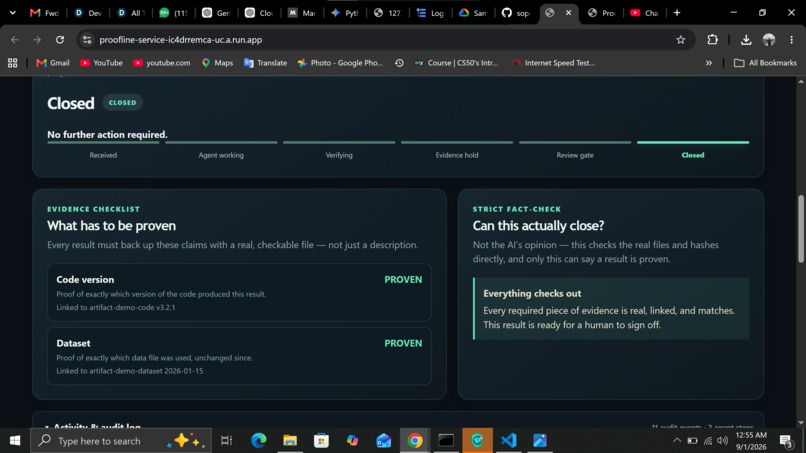Open the Translate bookmark
806x453 pixels.
pos(266,63)
